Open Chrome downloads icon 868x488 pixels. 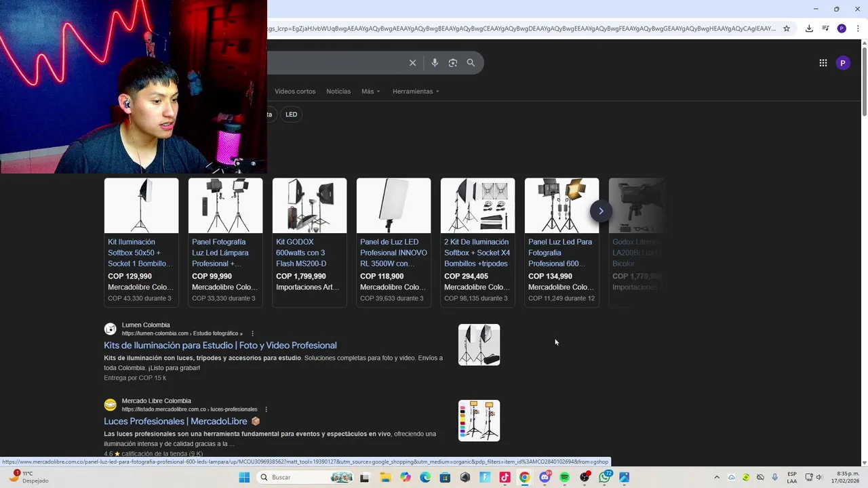click(x=809, y=28)
